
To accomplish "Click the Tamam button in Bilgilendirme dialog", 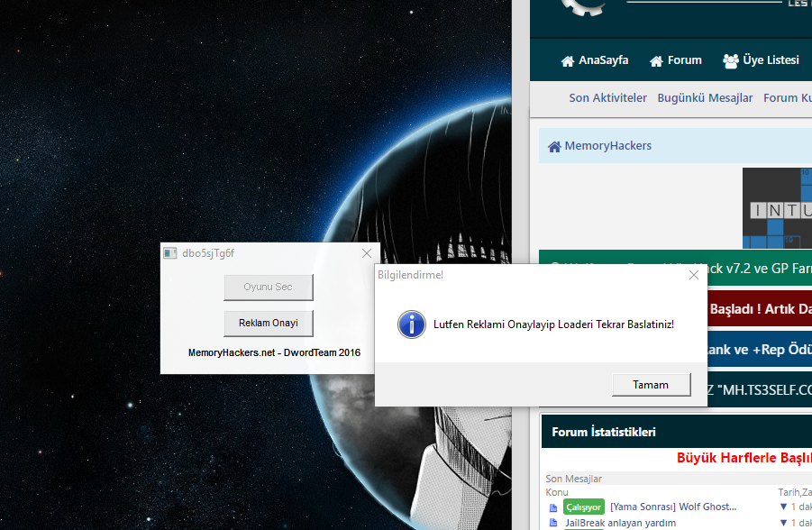I will coord(651,385).
